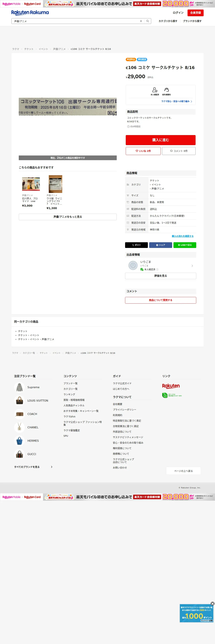Open bottom 楽天モバイル 20,000 point banner

[x=107, y=497]
